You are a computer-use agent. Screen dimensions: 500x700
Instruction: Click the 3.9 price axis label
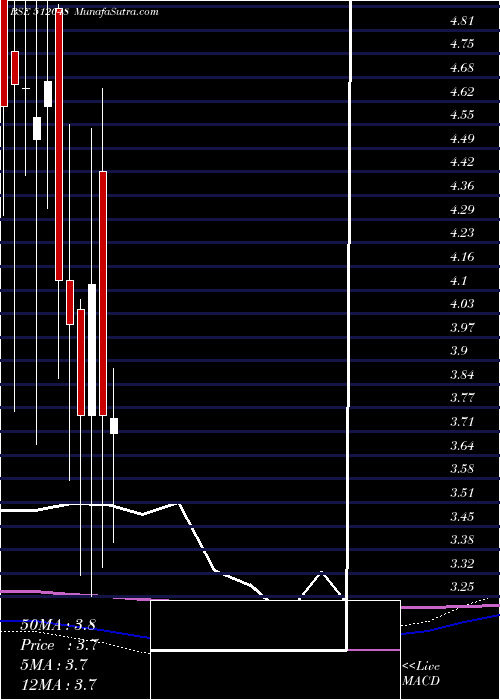pyautogui.click(x=459, y=351)
